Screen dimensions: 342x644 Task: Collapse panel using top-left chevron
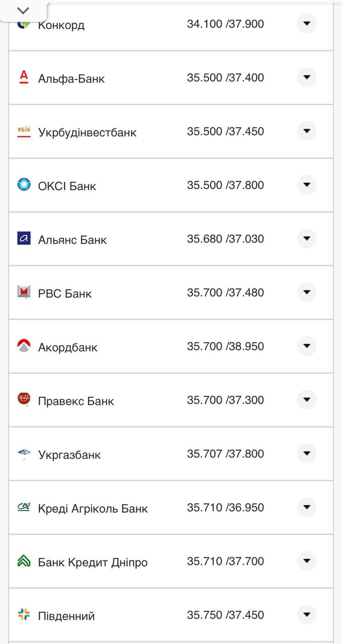pyautogui.click(x=23, y=11)
